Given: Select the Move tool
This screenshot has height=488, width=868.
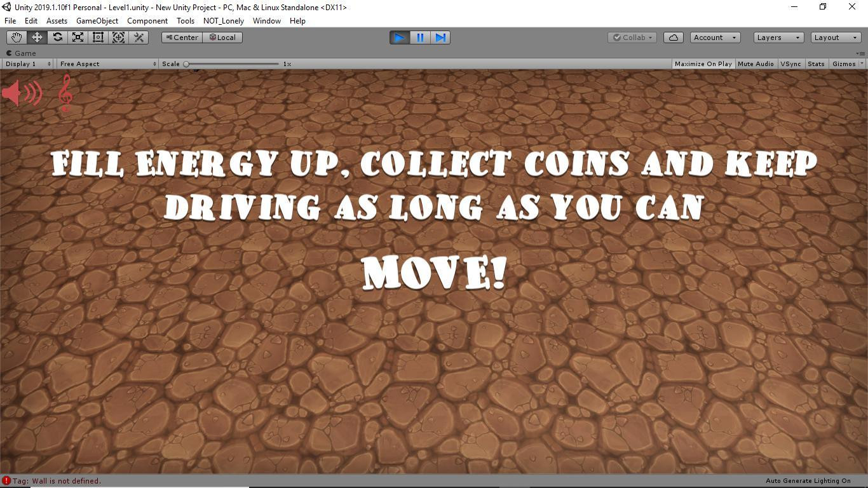Looking at the screenshot, I should (37, 37).
